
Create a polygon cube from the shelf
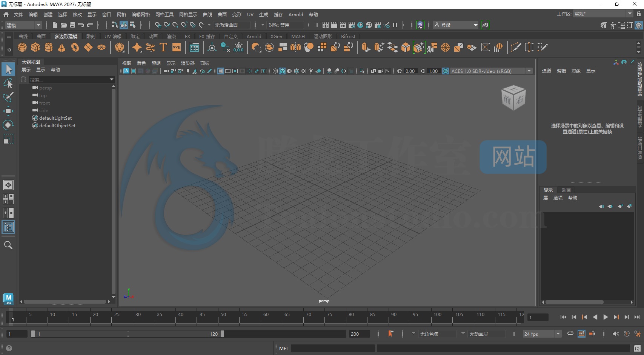pyautogui.click(x=35, y=47)
